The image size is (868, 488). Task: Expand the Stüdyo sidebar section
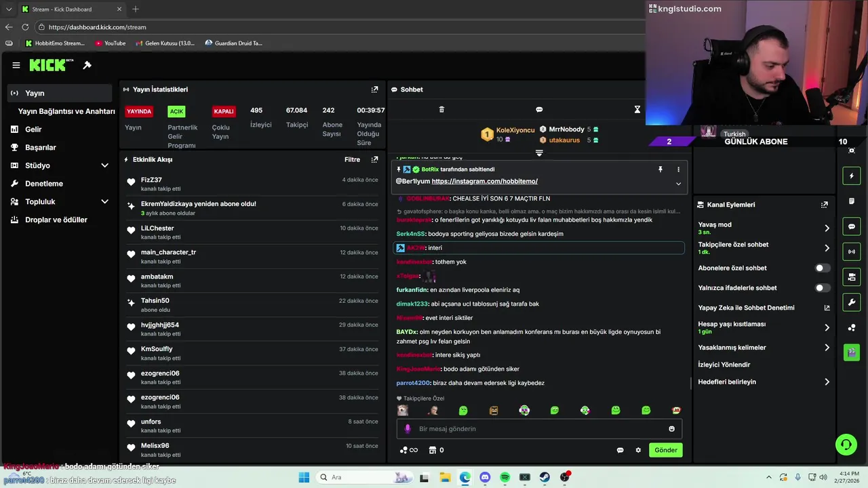[x=104, y=165]
